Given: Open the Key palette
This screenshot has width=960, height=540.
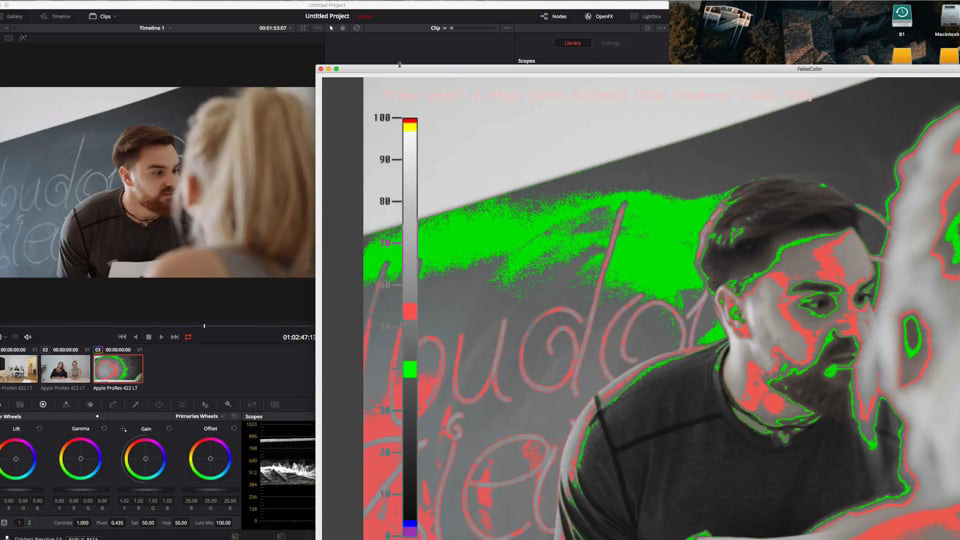Looking at the screenshot, I should (228, 405).
